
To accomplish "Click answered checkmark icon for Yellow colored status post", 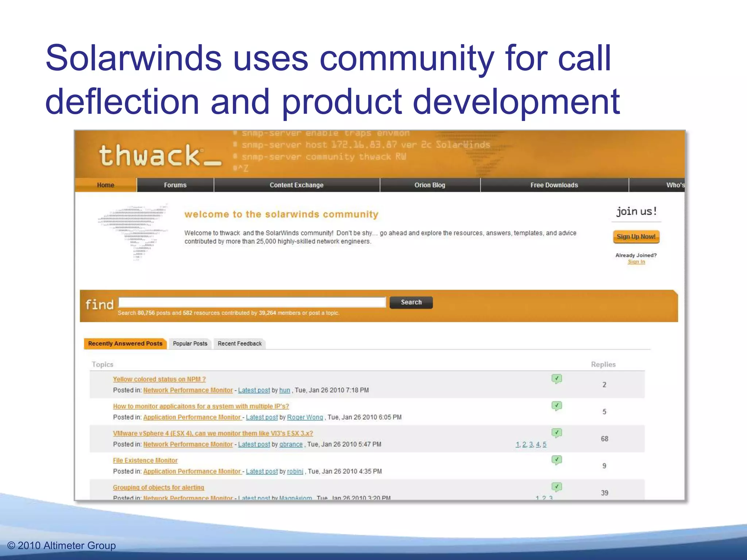I will pyautogui.click(x=557, y=379).
